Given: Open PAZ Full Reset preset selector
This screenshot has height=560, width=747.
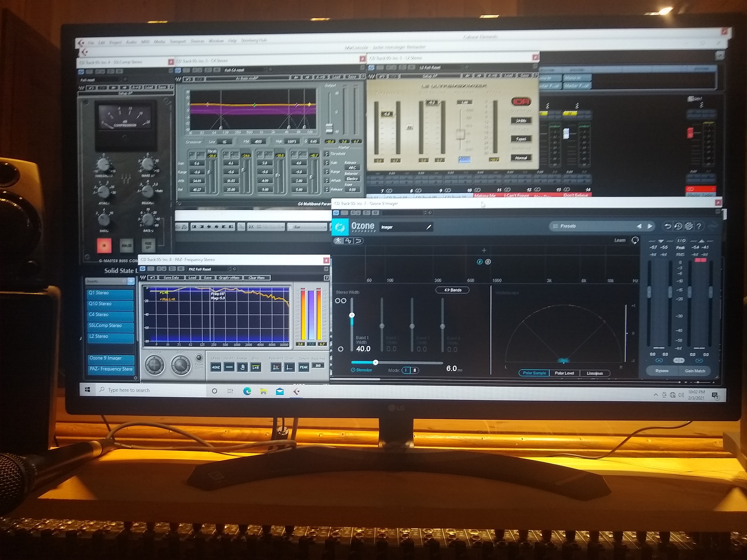Looking at the screenshot, I should pyautogui.click(x=209, y=269).
